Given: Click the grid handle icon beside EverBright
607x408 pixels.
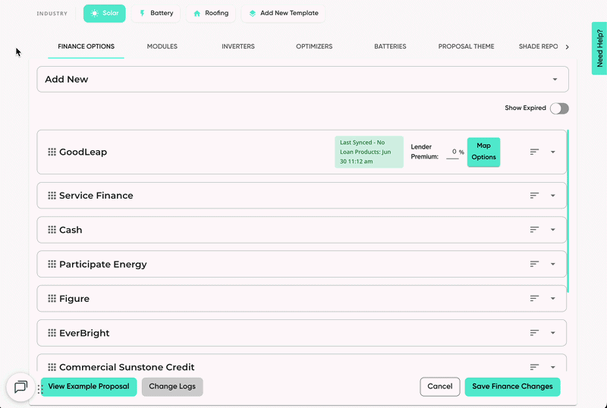Looking at the screenshot, I should [x=52, y=333].
